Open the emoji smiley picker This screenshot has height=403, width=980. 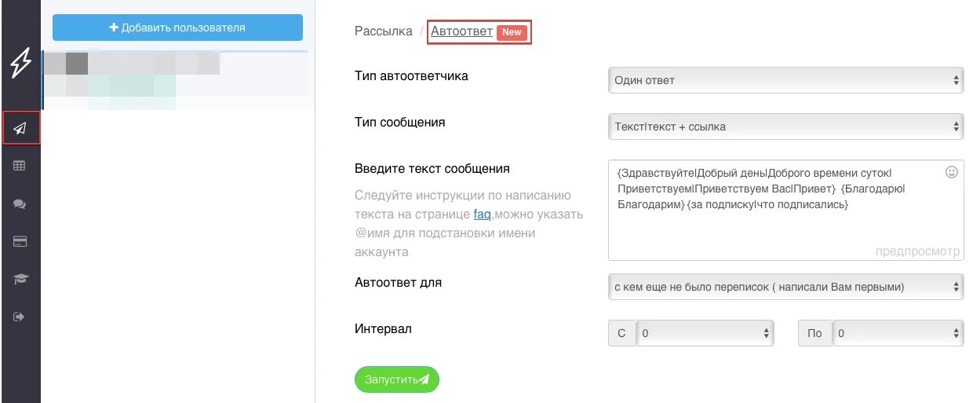point(952,172)
